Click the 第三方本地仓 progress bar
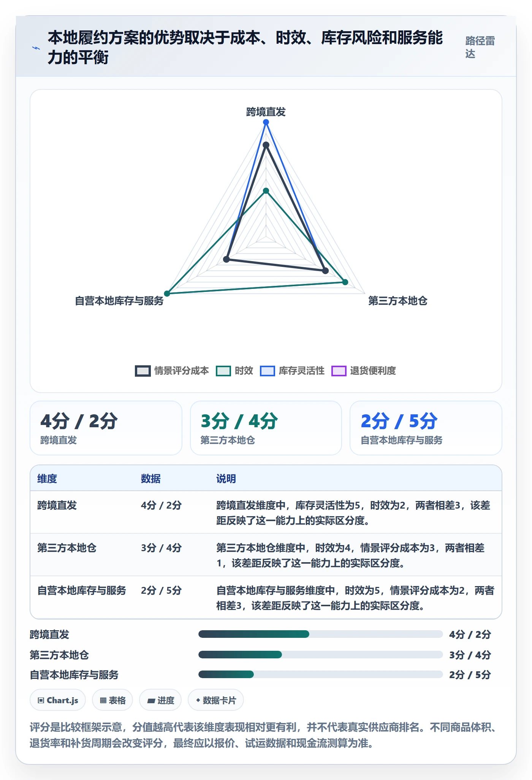The height and width of the screenshot is (780, 532). pyautogui.click(x=320, y=655)
